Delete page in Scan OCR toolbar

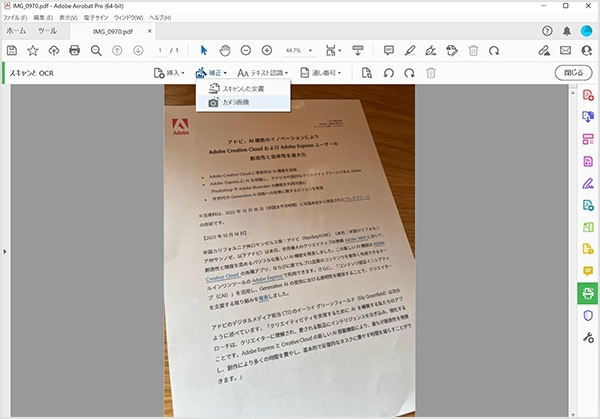[431, 73]
